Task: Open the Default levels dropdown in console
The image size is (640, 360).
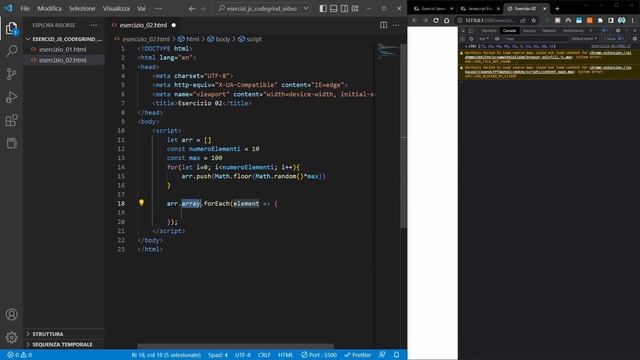Action: coord(584,39)
